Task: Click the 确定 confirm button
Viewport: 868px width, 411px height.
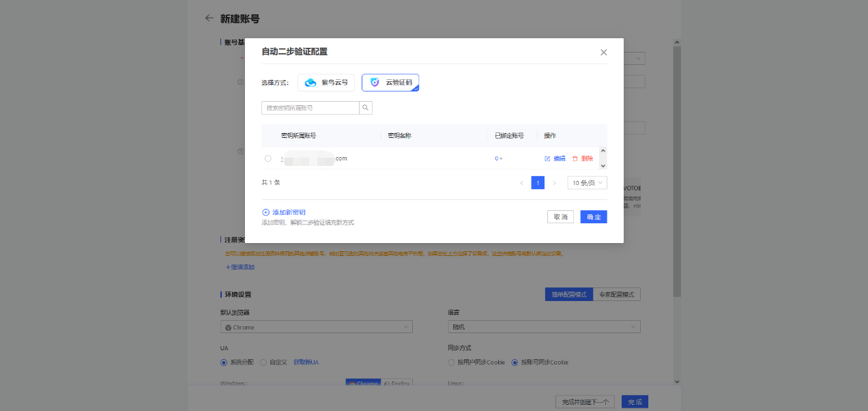Action: [593, 216]
